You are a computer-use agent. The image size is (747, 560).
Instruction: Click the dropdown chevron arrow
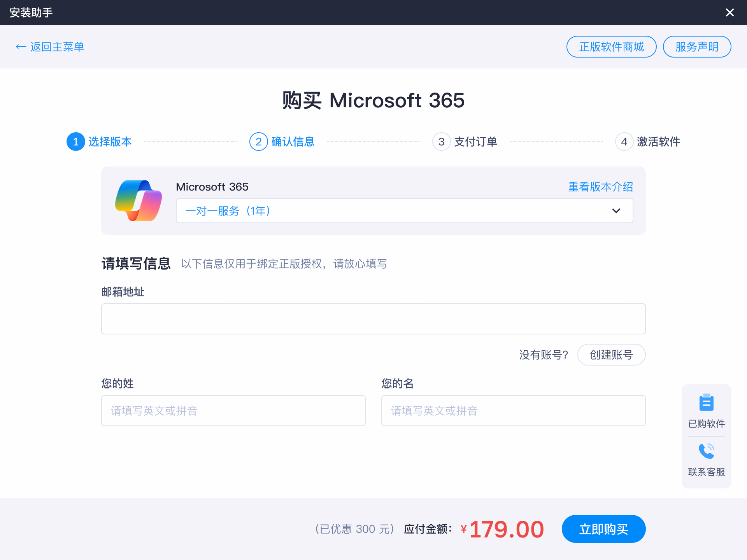[616, 211]
